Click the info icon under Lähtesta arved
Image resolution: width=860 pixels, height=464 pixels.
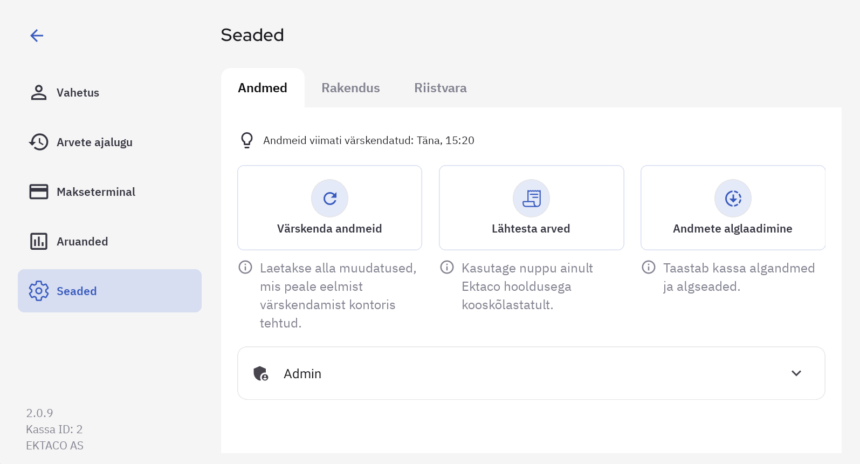coord(446,268)
